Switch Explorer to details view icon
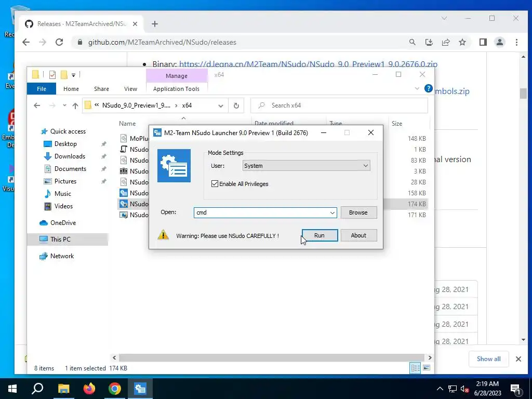Image resolution: width=532 pixels, height=399 pixels. pos(415,368)
